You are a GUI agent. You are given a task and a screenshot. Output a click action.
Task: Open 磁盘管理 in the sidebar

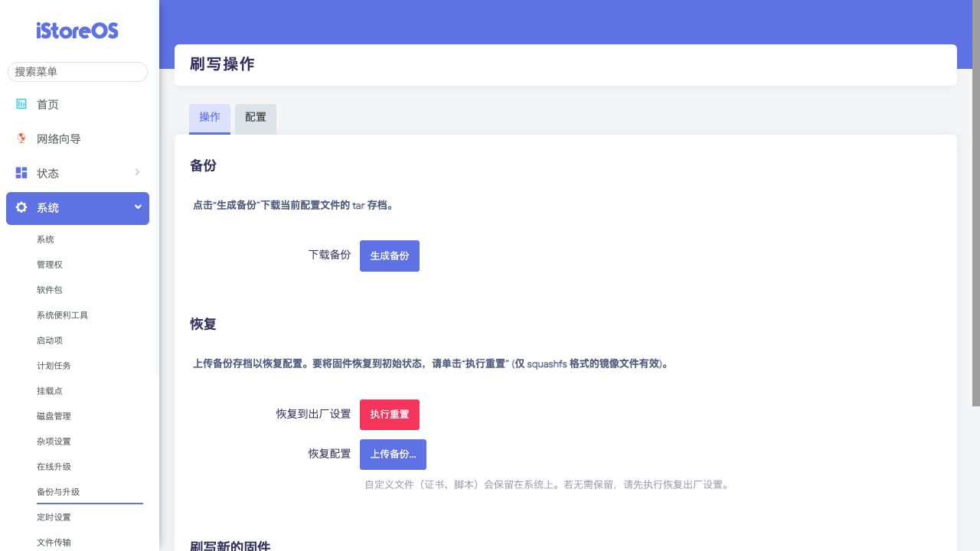click(x=54, y=416)
